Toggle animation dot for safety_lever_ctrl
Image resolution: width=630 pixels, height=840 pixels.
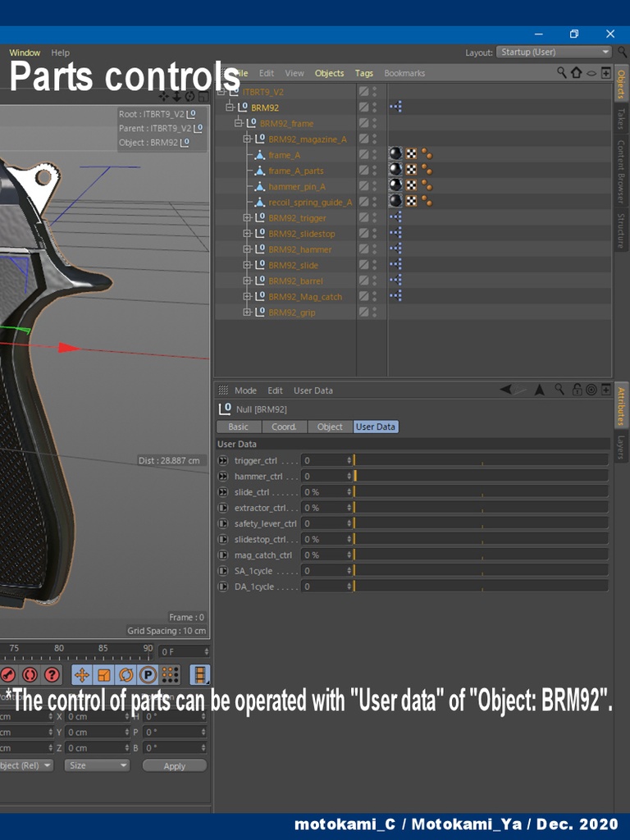[223, 523]
